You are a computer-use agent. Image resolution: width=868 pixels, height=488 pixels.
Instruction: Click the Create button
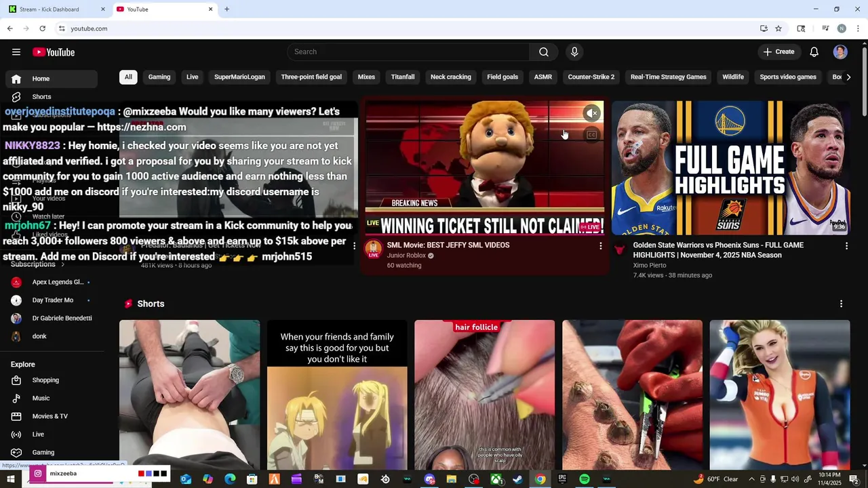coord(778,52)
